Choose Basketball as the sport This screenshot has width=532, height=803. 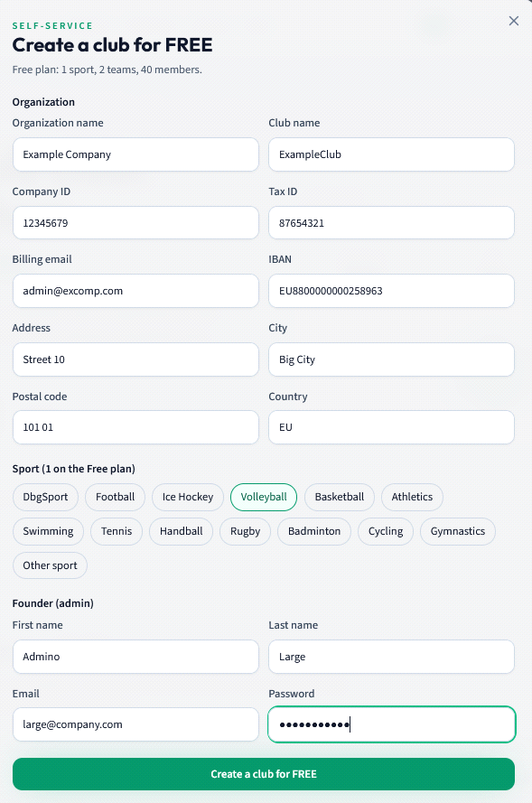(340, 498)
